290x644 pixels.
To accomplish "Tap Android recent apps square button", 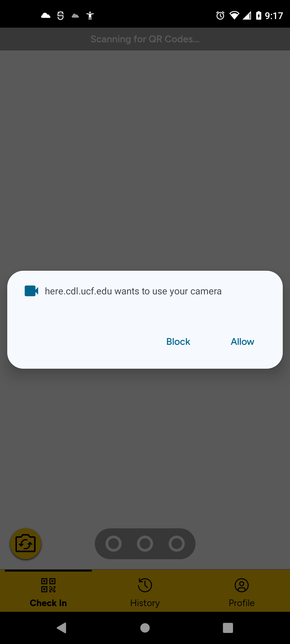I will (228, 628).
